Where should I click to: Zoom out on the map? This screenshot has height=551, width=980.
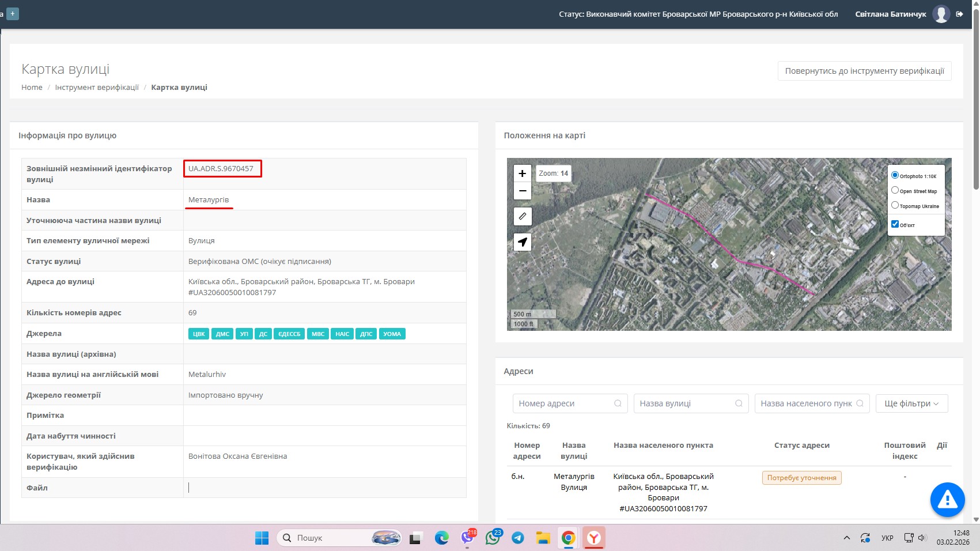click(522, 191)
